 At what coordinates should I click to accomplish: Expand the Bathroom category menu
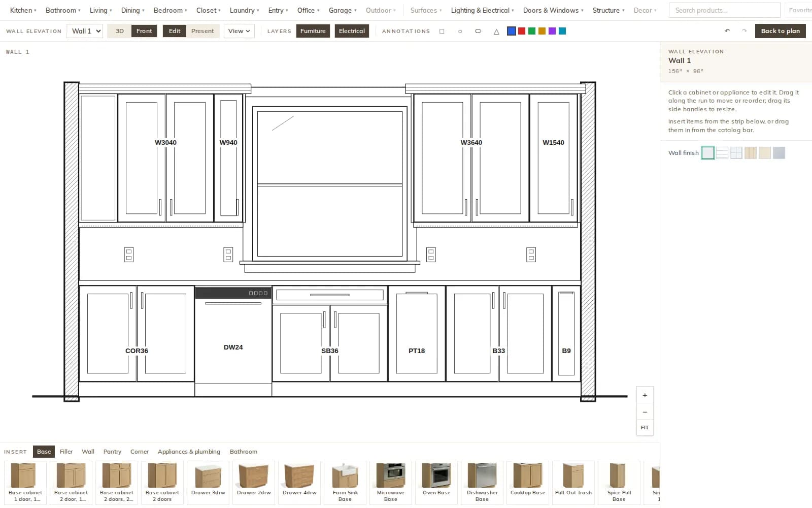click(63, 10)
